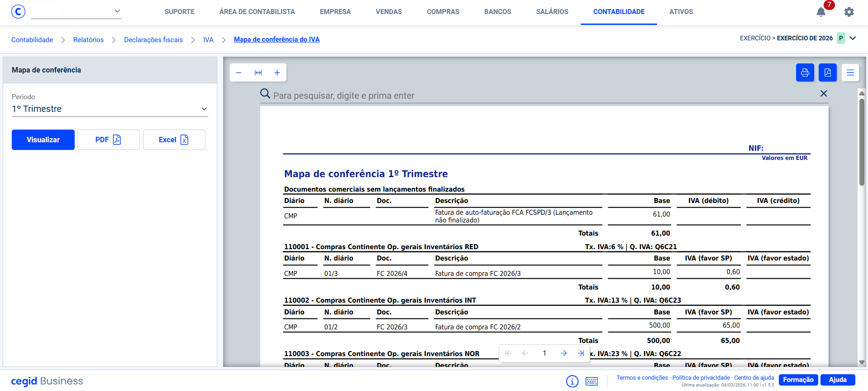Screen dimensions: 868x391
Task: Open the BANCOS menu
Action: [498, 12]
